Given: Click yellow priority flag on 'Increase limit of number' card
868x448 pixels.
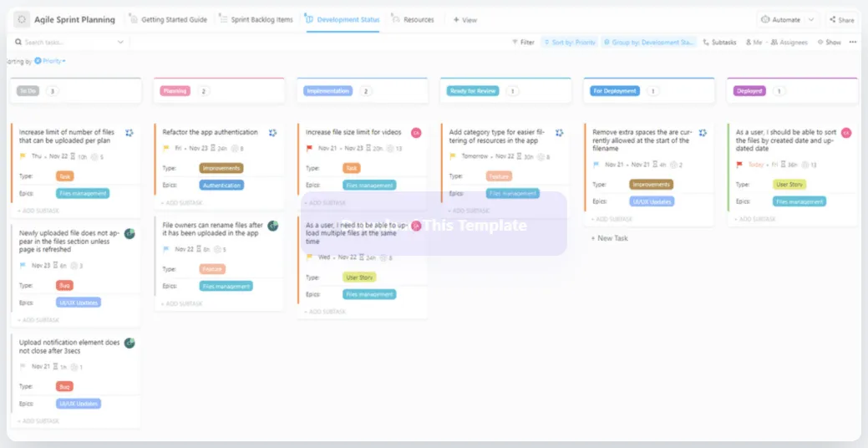Looking at the screenshot, I should 23,157.
